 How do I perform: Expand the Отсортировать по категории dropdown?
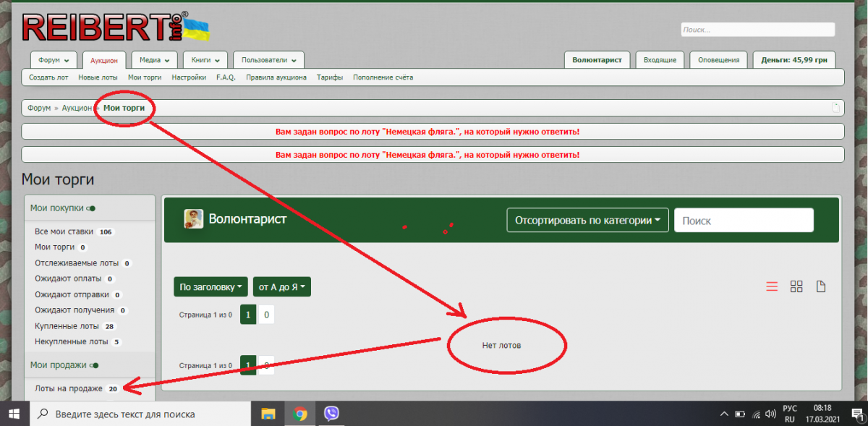[x=587, y=221]
